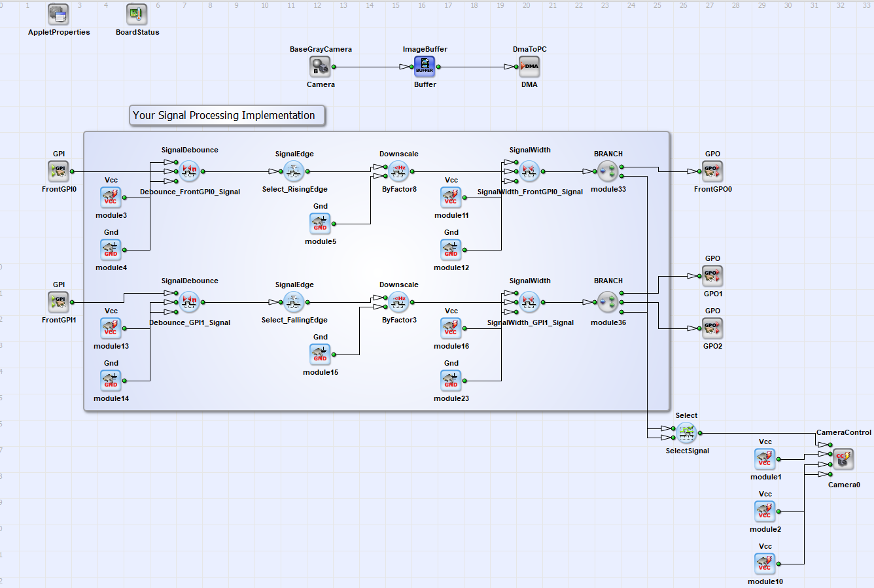Select the Select_FallingEdge SignalEdge node
874x588 pixels.
294,302
